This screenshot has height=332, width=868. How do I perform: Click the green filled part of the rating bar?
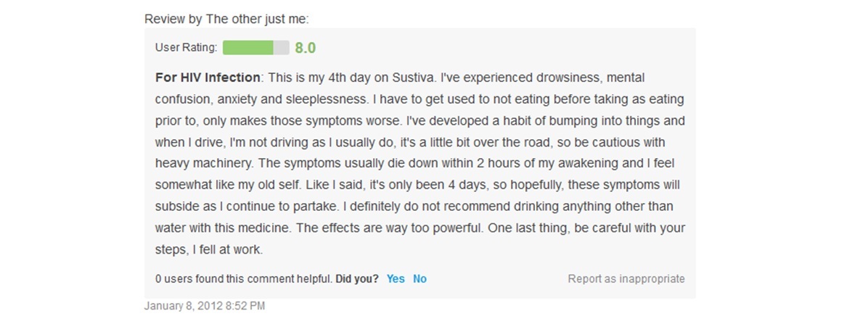tap(248, 48)
